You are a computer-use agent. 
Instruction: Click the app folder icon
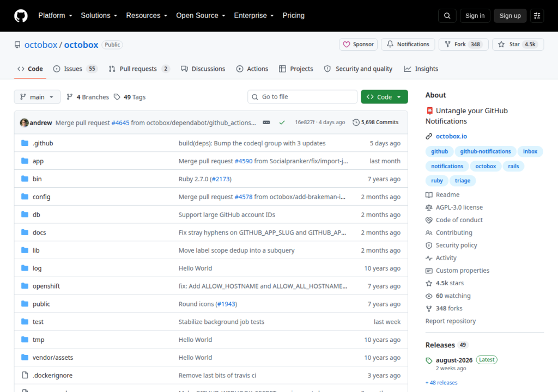point(25,161)
